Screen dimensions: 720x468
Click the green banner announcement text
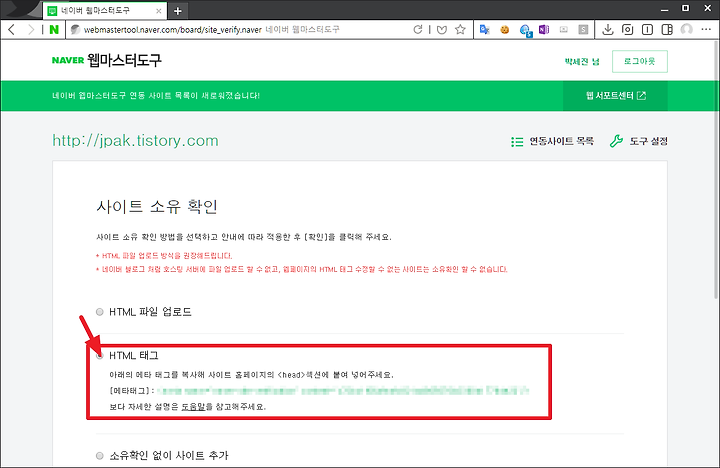156,96
